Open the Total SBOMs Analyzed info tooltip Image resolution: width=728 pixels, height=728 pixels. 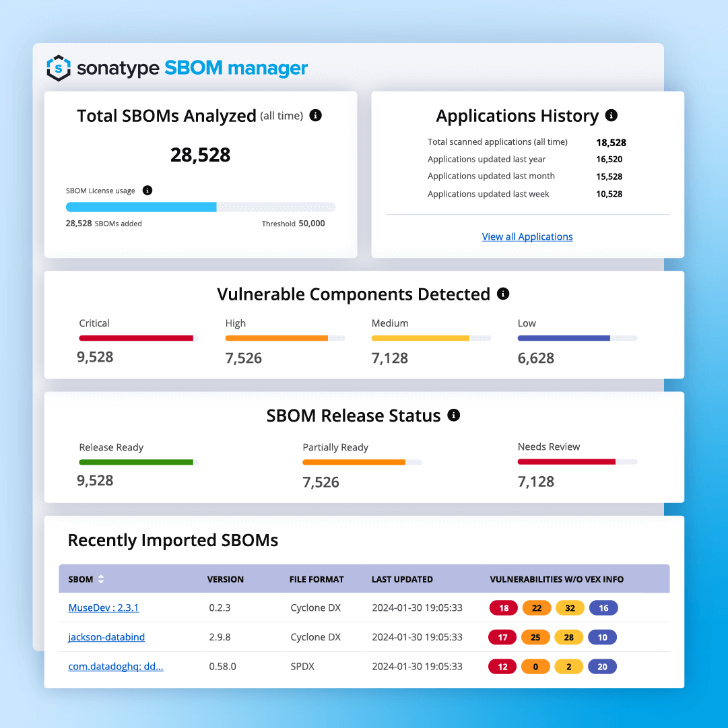click(315, 115)
